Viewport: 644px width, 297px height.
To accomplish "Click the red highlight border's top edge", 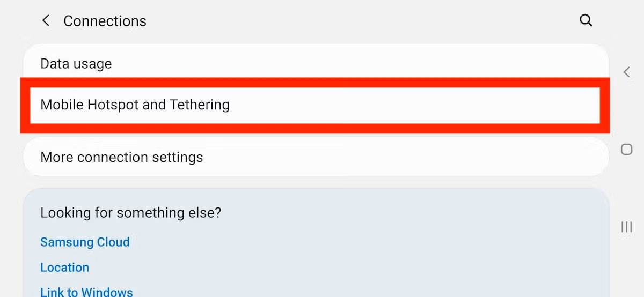I will coord(314,83).
